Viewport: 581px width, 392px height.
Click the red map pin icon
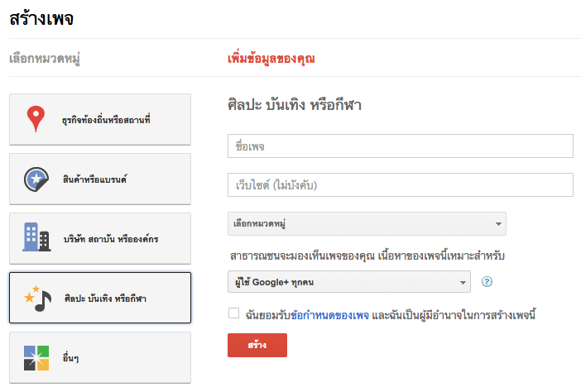tap(36, 119)
